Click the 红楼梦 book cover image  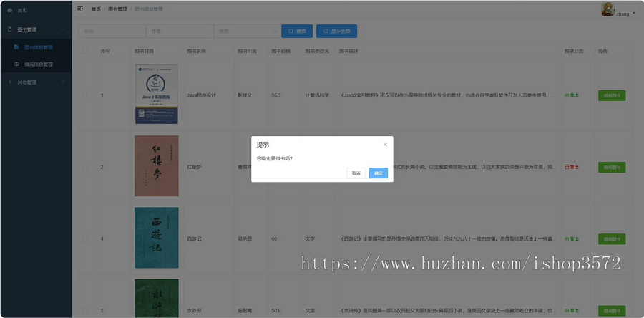[x=157, y=166]
